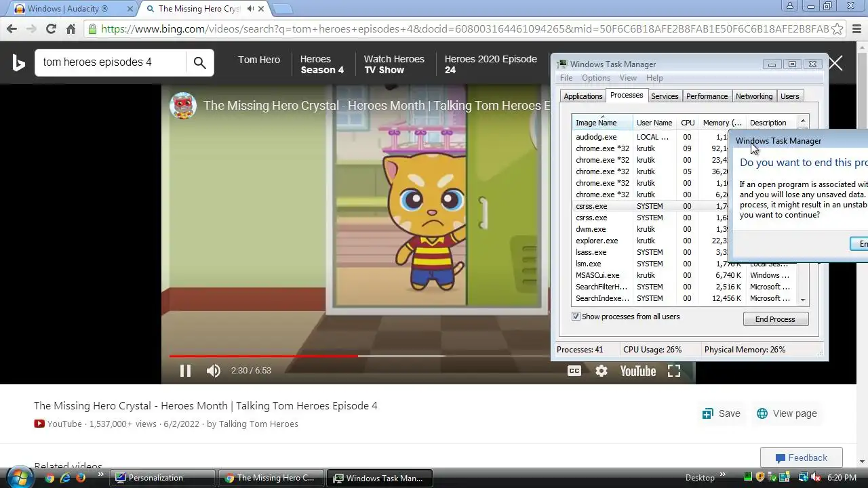
Task: Close the Windows | Audacity tab
Action: 130,9
